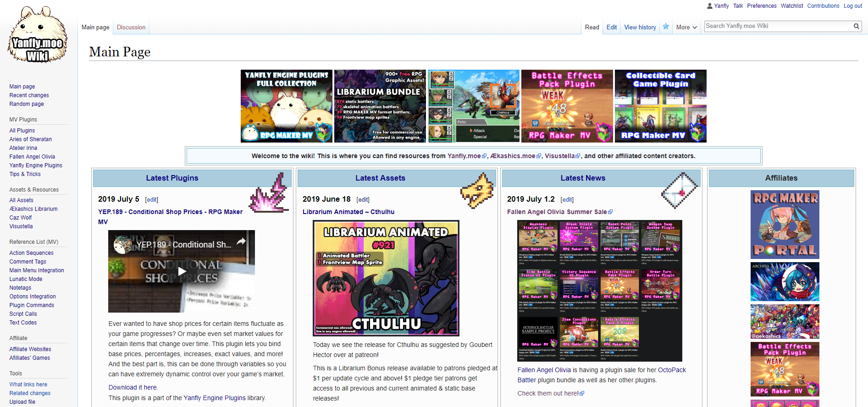Image resolution: width=868 pixels, height=407 pixels.
Task: Open the Battle Effects Pack Plugin top banner
Action: [567, 106]
